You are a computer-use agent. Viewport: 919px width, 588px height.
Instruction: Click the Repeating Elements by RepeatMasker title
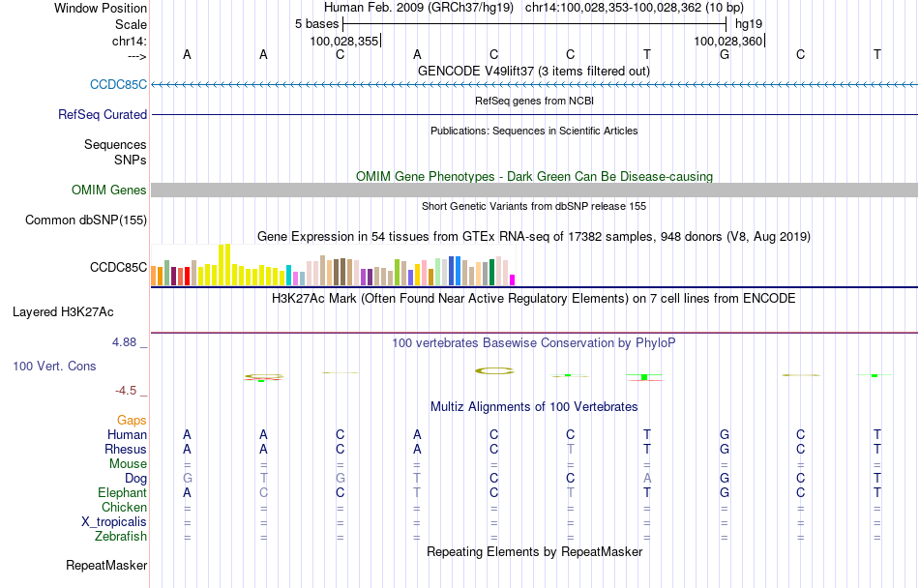[535, 551]
